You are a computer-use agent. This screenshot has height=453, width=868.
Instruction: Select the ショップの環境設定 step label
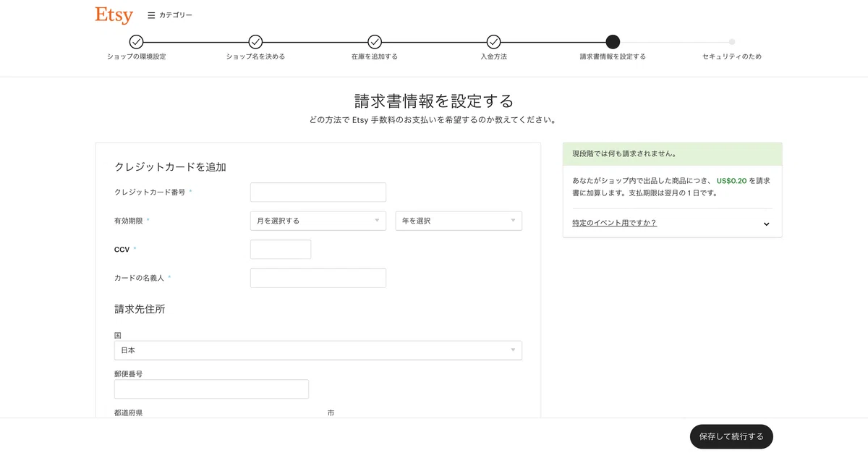tap(136, 56)
